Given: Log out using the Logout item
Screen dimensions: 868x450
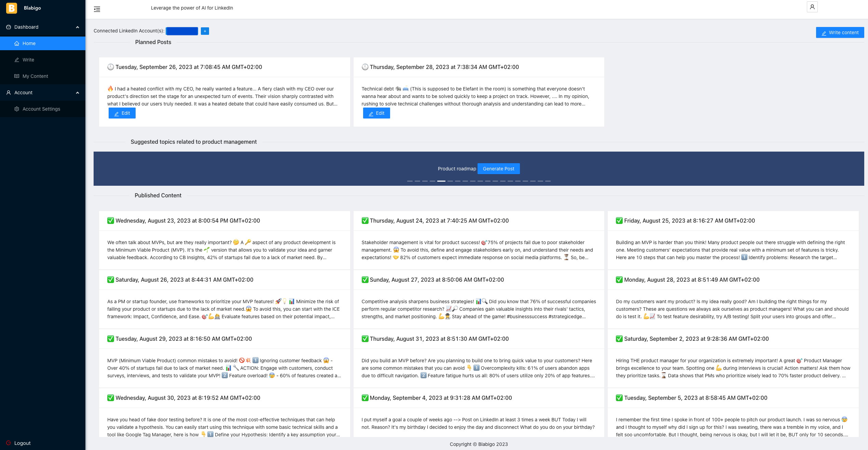Looking at the screenshot, I should point(22,443).
